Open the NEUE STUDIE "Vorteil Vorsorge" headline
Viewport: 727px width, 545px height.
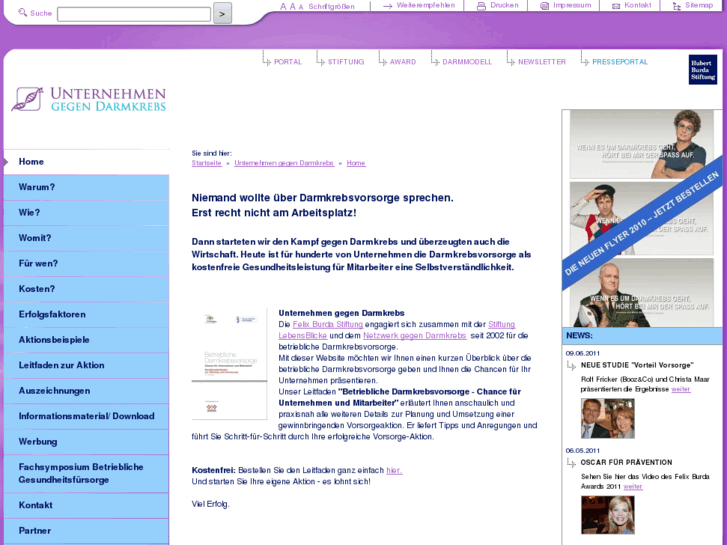click(x=637, y=365)
